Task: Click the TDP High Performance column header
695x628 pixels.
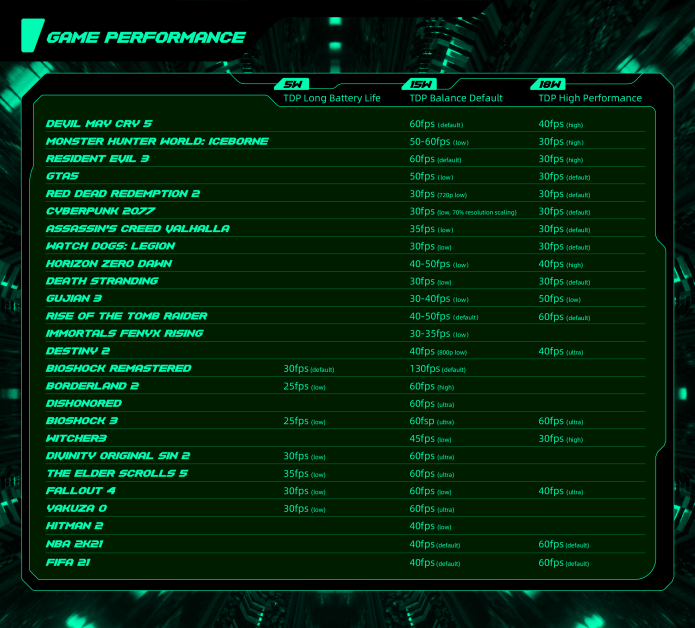Action: click(x=590, y=98)
